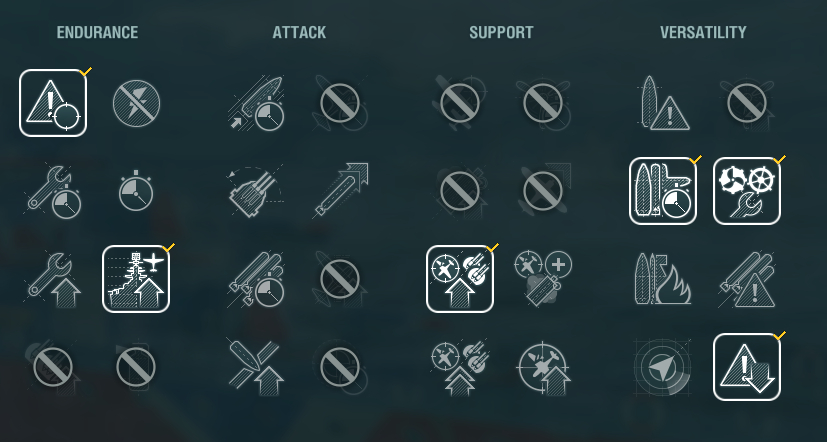Select the crossed-out lightning bolt circle skill

click(x=136, y=103)
